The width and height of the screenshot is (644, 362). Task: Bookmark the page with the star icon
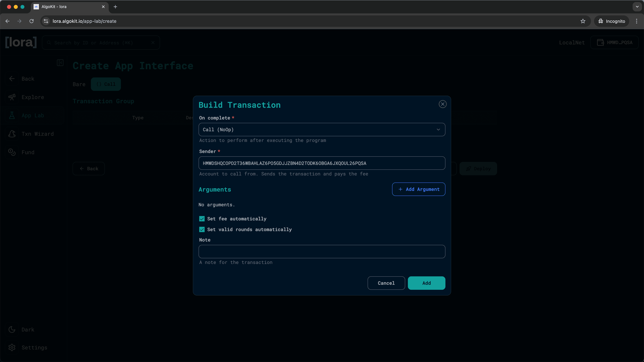tap(583, 21)
